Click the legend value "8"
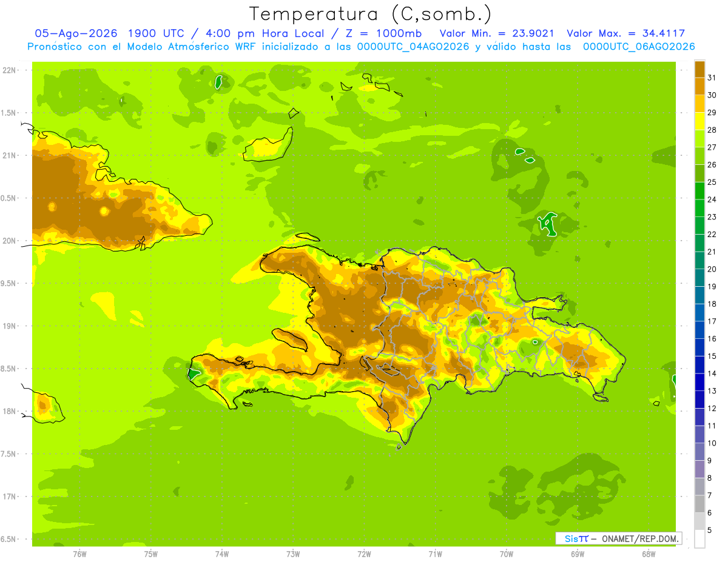Screen dimensions: 728x562 click(710, 478)
